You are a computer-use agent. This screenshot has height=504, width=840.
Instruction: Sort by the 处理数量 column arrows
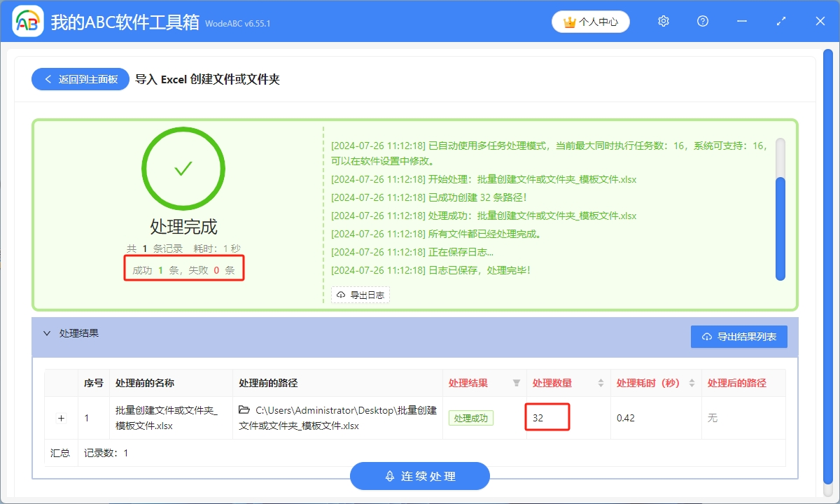[601, 383]
